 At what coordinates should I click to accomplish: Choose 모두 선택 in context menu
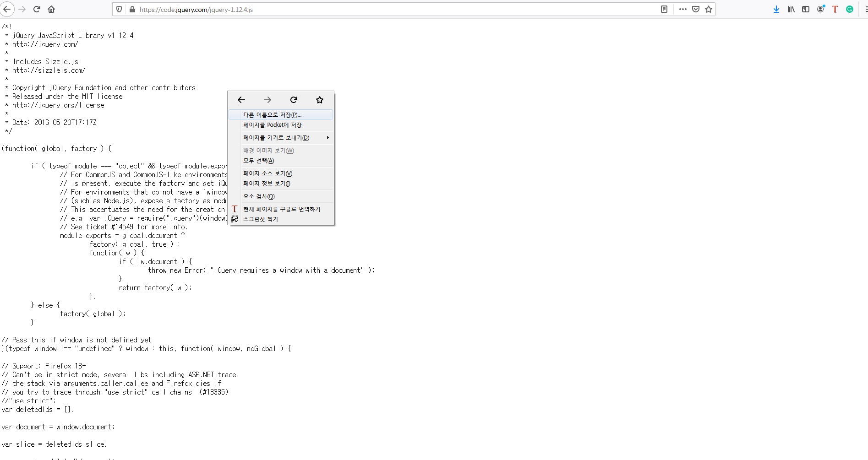pyautogui.click(x=281, y=161)
